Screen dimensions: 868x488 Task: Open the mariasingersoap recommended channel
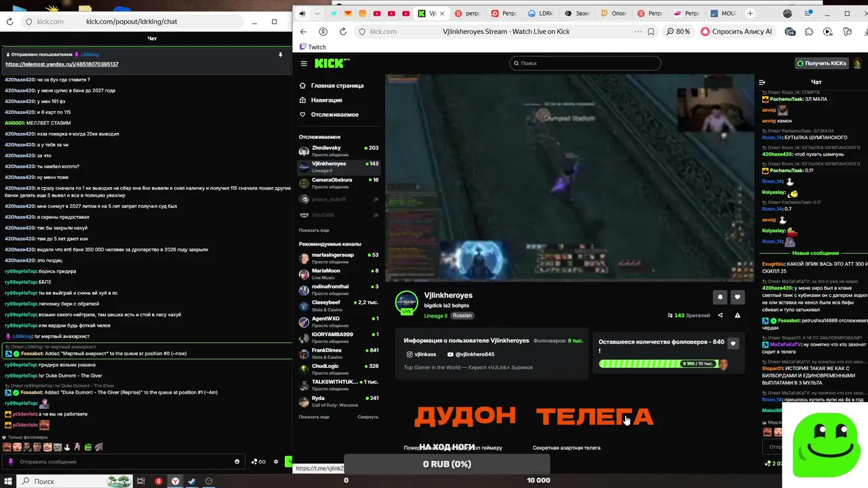(x=338, y=258)
